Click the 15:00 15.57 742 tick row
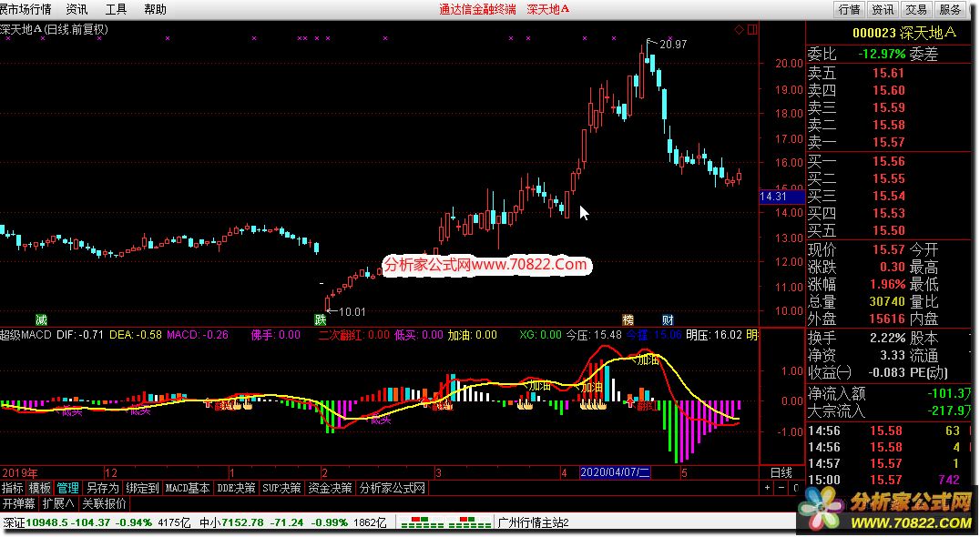The height and width of the screenshot is (537, 980). point(890,481)
